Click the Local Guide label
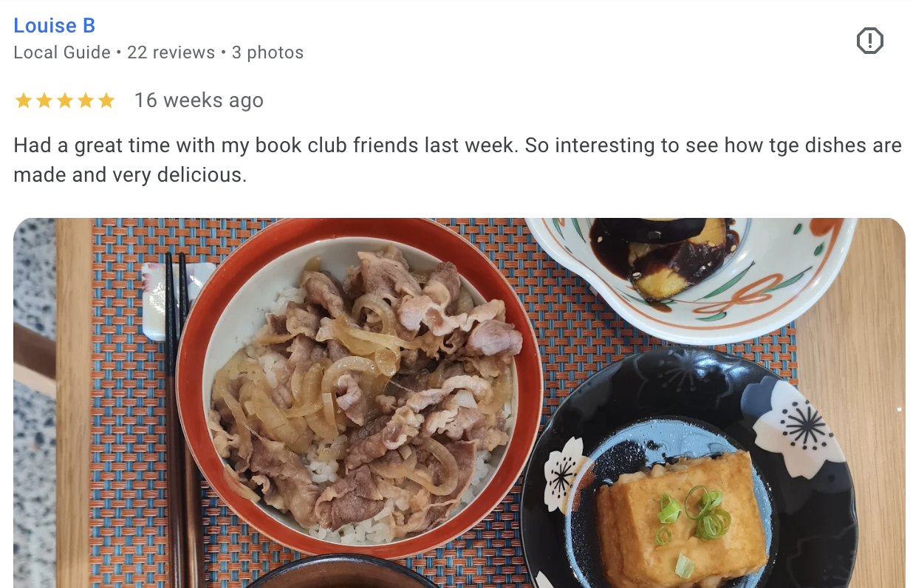Screen dimensions: 913x588 click(x=62, y=52)
